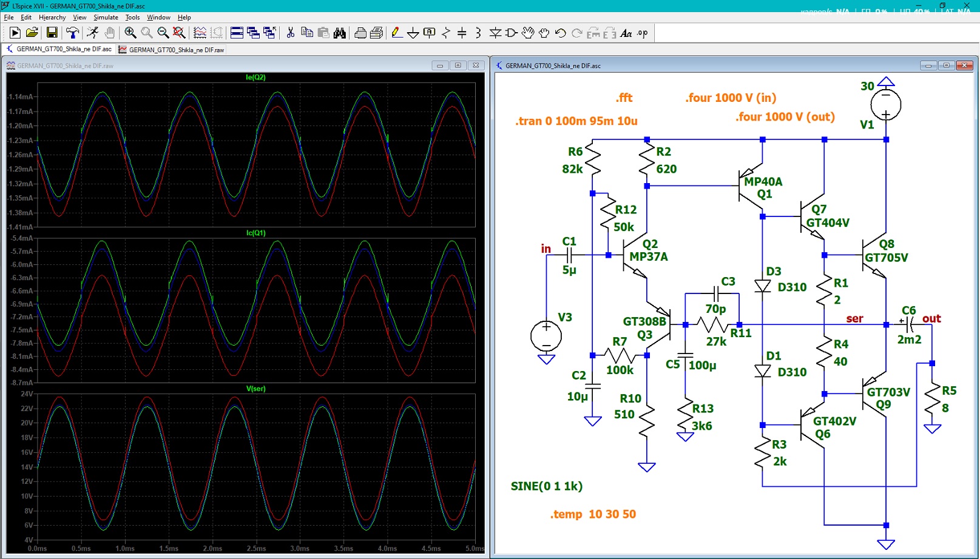Image resolution: width=980 pixels, height=559 pixels.
Task: Pick the Resistor component tool
Action: click(446, 33)
